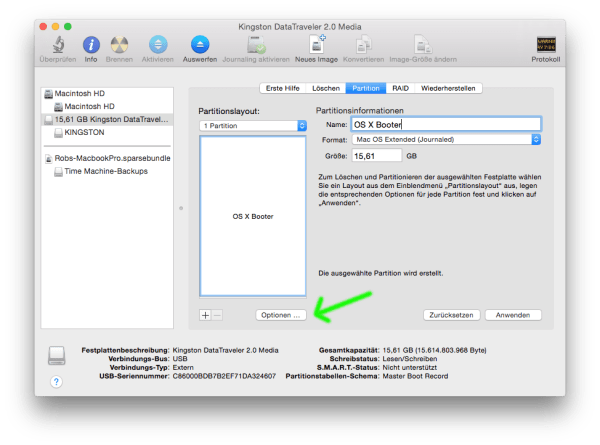
Task: Click the Extern connection type value
Action: 183,368
